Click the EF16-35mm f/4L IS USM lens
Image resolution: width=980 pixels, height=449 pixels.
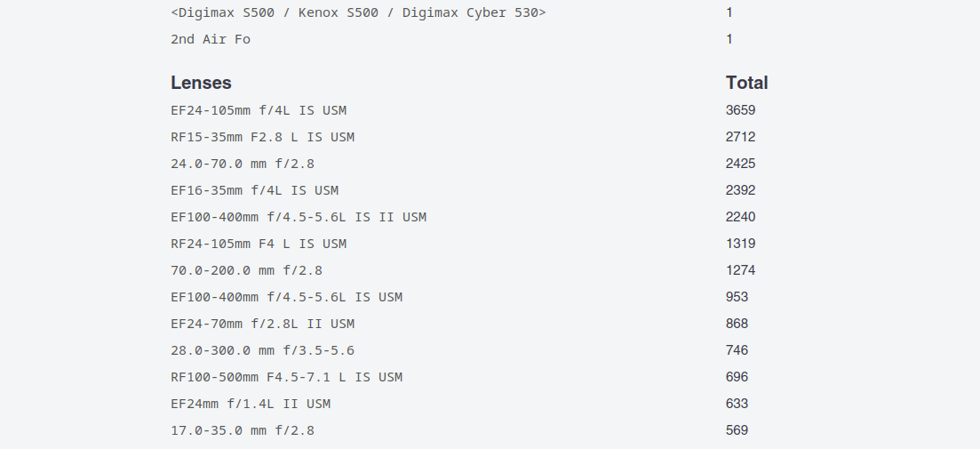click(x=254, y=190)
